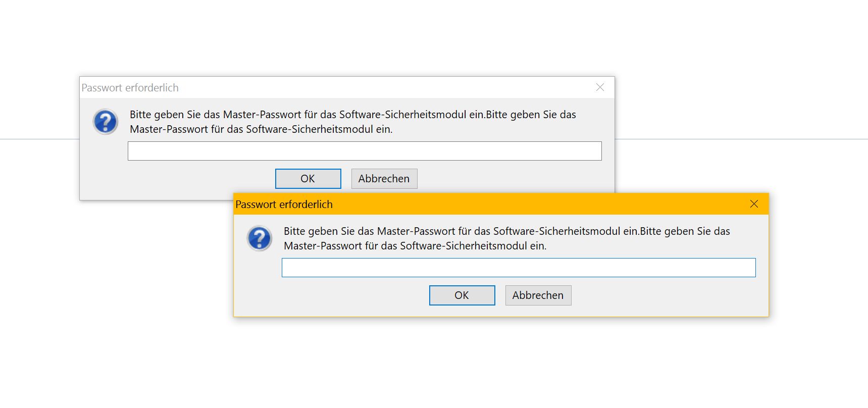868x408 pixels.
Task: Focus the password field in the orange-titled dialog
Action: [518, 268]
